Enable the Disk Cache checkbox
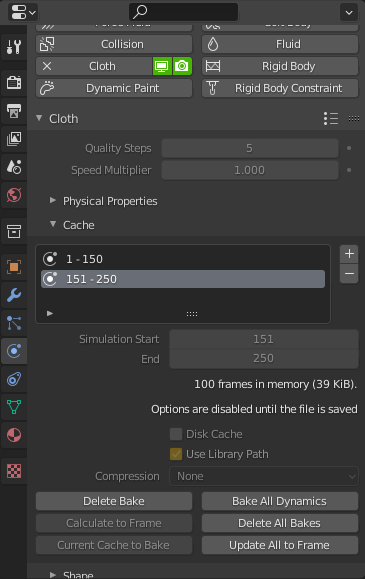365x579 pixels. (176, 434)
